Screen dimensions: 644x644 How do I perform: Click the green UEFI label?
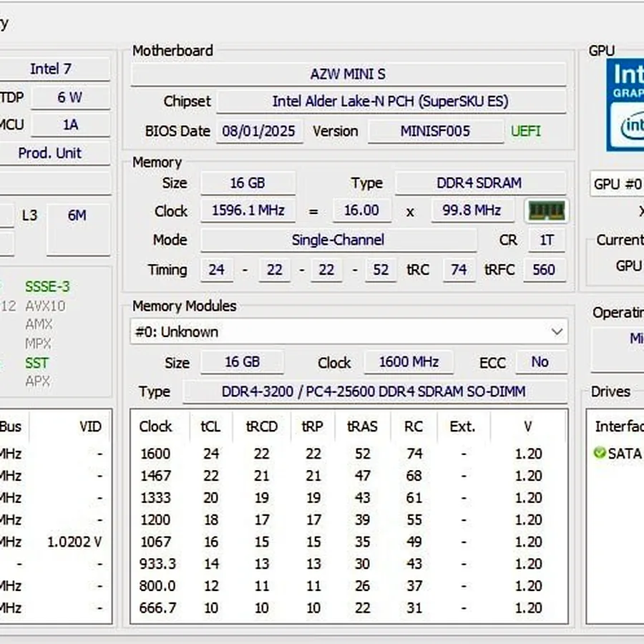click(x=526, y=131)
